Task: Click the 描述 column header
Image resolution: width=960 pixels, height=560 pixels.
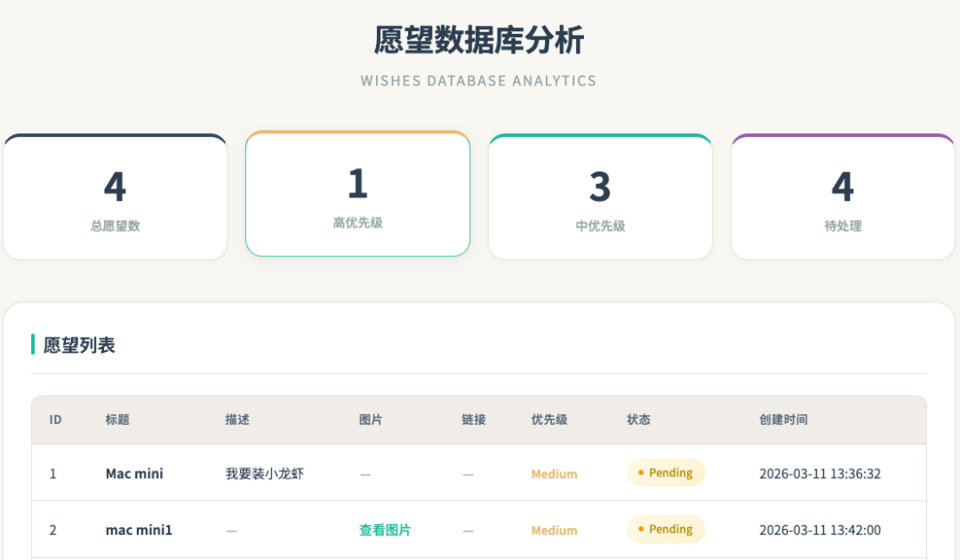Action: (237, 420)
